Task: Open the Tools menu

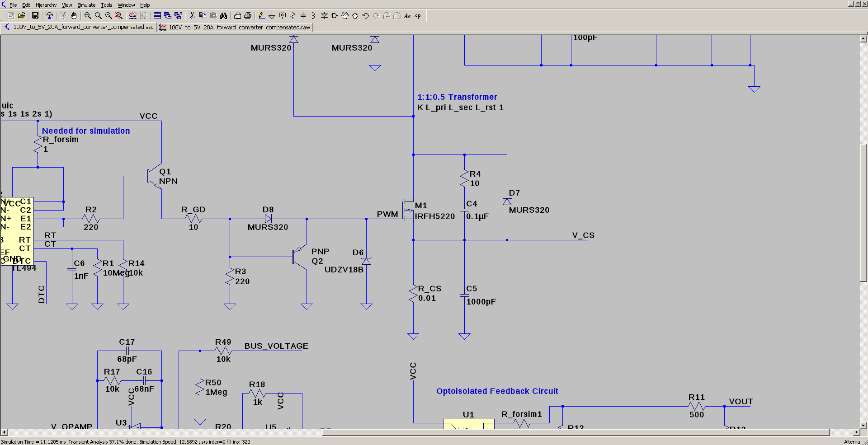Action: coord(107,5)
